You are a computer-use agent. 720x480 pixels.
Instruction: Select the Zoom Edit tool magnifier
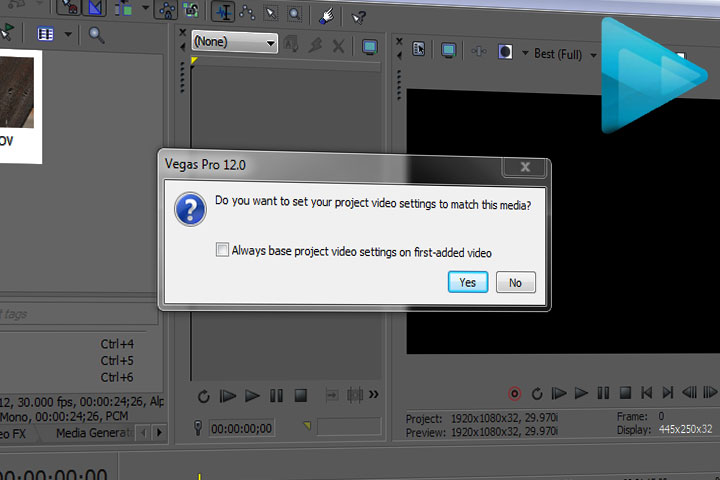[x=294, y=14]
